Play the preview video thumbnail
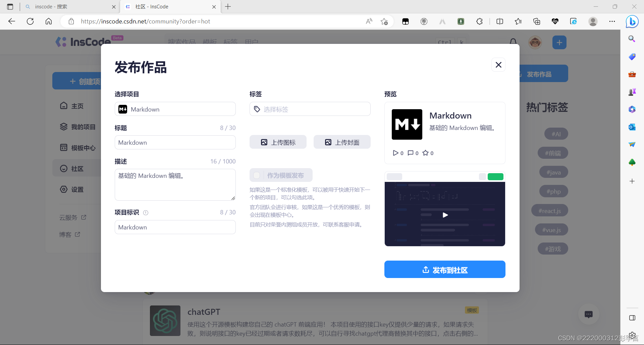Screen dimensions: 644x345 [445, 215]
